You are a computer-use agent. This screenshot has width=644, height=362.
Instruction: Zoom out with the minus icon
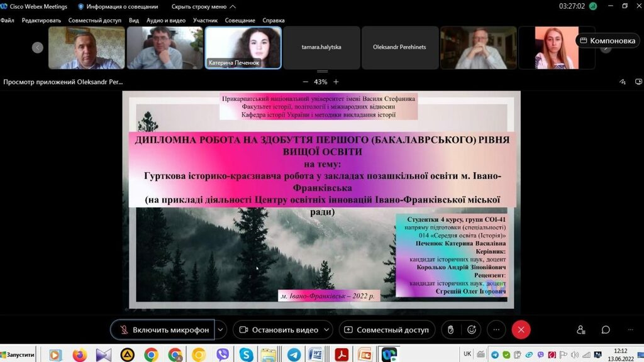pos(306,82)
